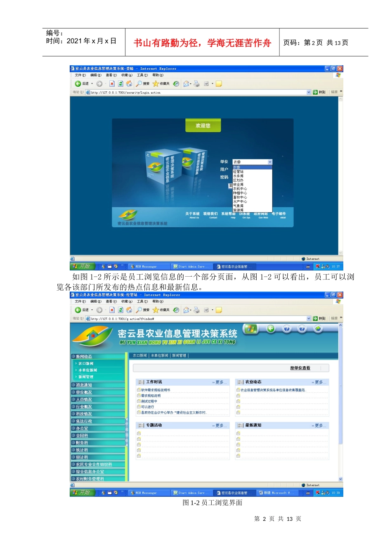Select 气象局 in 单位 dropdown list
This screenshot has width=392, height=555.
[252, 206]
